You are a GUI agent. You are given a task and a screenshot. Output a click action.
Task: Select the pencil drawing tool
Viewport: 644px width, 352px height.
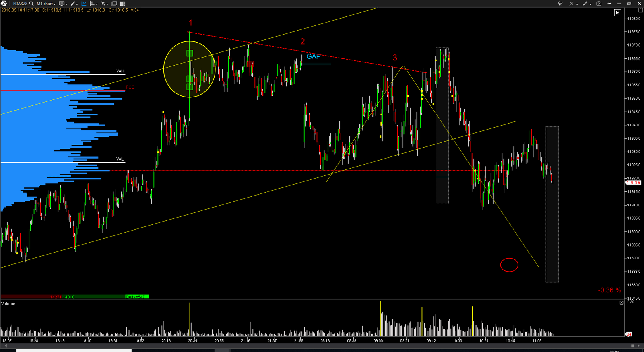(x=73, y=4)
